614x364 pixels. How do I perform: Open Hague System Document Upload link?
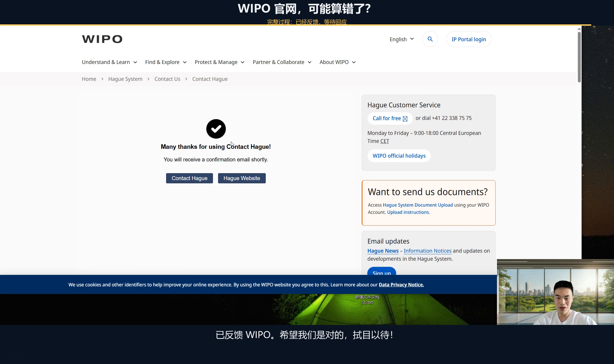pos(418,205)
